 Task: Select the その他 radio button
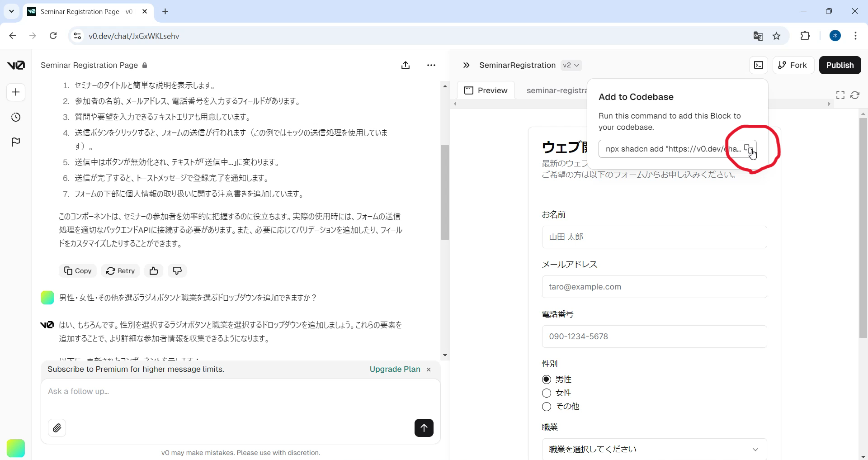[x=547, y=407]
